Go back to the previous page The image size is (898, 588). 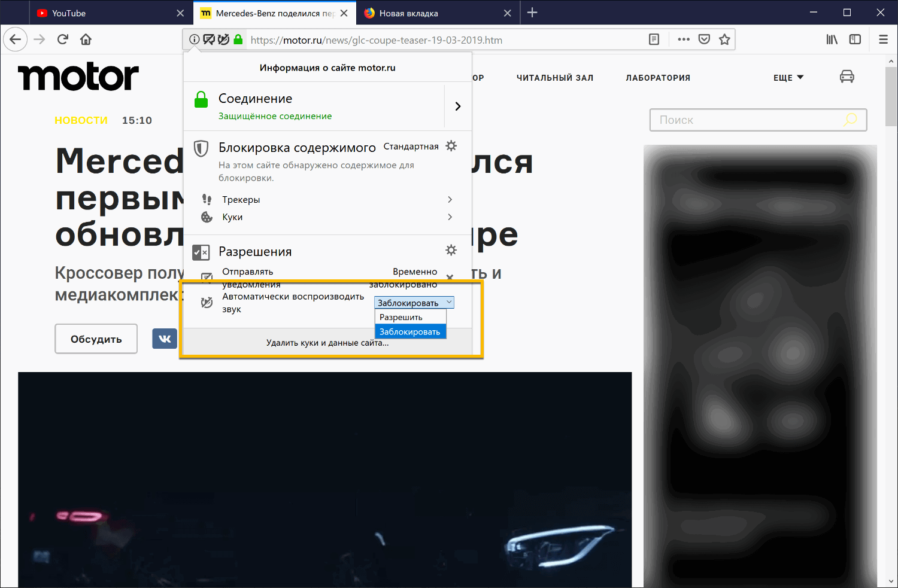[x=15, y=39]
